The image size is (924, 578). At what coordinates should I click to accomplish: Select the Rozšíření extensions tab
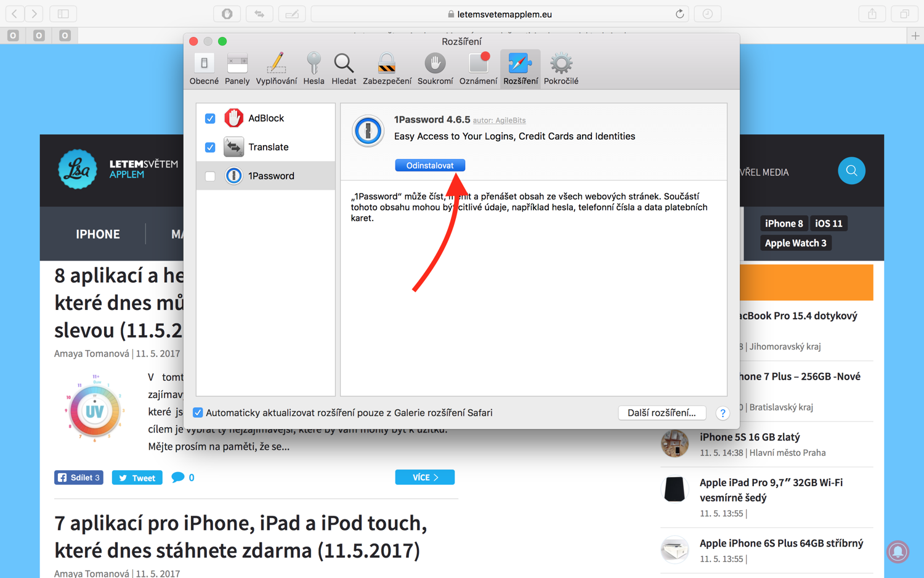(x=521, y=69)
